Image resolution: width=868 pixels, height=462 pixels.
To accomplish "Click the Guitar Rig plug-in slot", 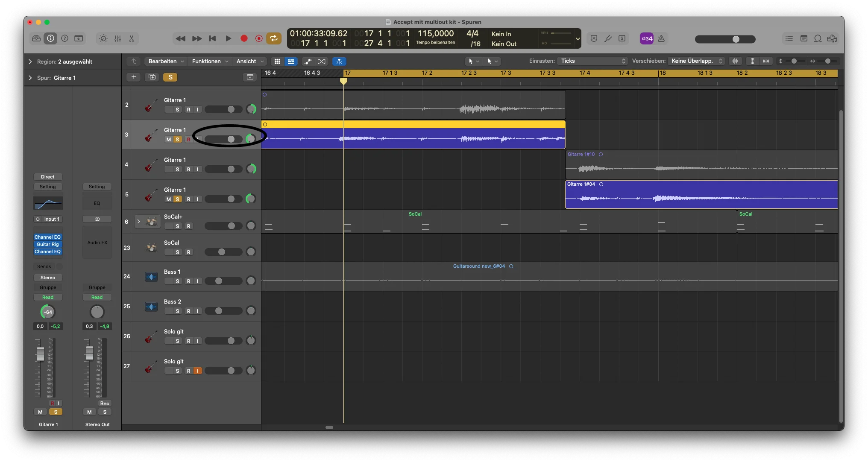I will [x=48, y=244].
